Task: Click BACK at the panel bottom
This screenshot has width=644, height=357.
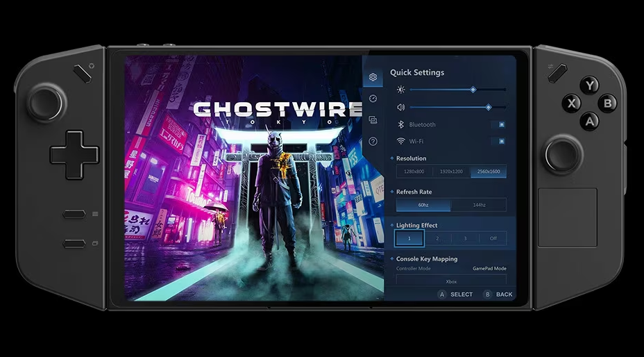Action: [x=505, y=294]
